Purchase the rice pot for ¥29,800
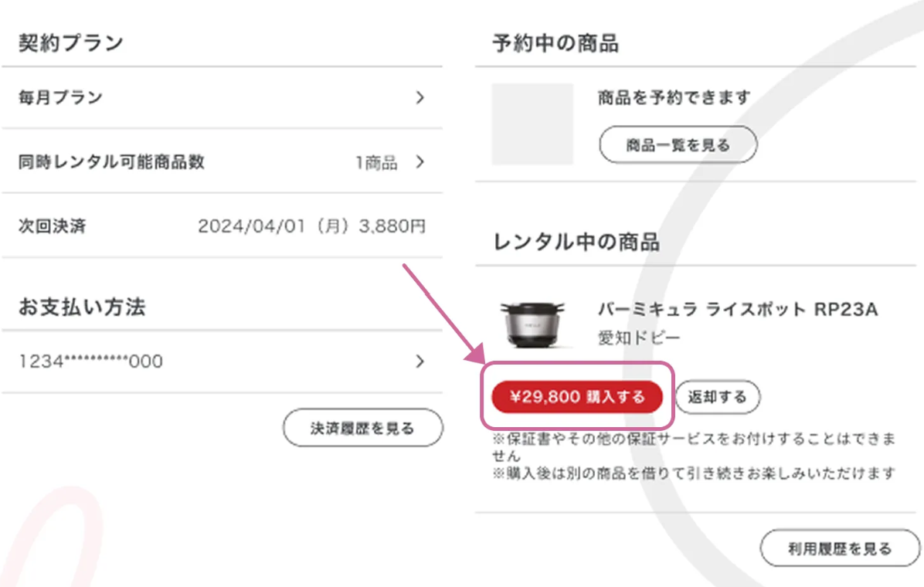 [x=578, y=396]
